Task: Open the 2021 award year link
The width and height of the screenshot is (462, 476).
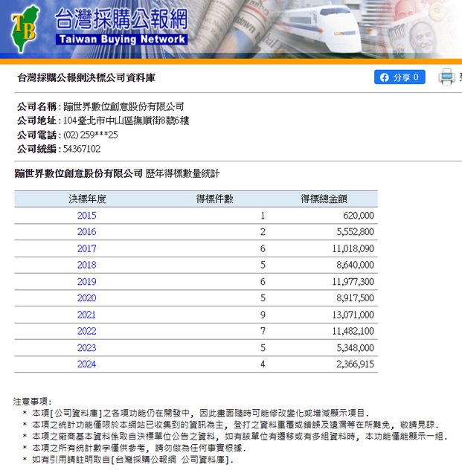Action: coord(86,315)
